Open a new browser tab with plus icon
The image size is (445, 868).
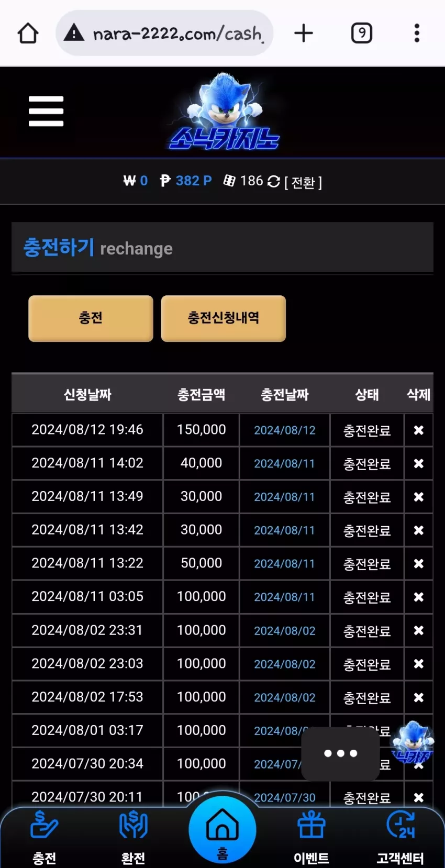tap(304, 33)
